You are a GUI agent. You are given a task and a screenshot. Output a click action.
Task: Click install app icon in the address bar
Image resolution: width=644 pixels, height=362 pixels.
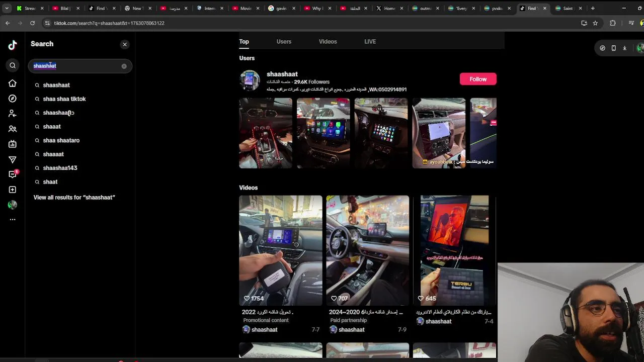click(584, 23)
